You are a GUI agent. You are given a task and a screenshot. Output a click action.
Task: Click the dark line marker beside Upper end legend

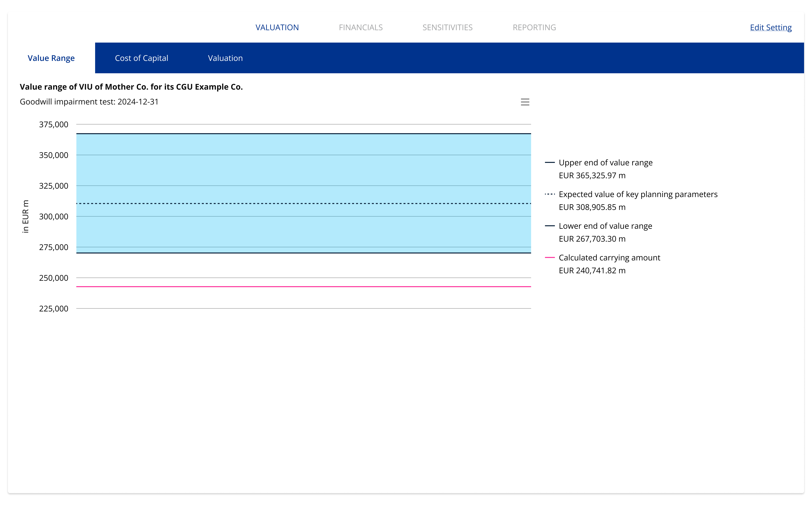550,163
